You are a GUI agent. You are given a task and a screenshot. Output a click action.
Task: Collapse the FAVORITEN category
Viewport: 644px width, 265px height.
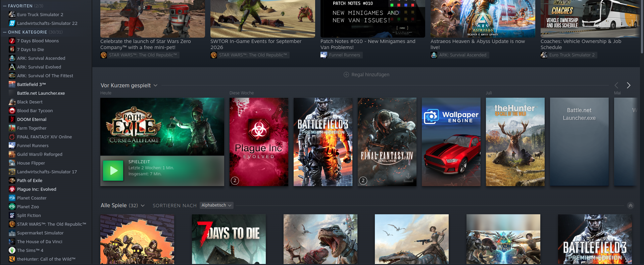[x=5, y=6]
